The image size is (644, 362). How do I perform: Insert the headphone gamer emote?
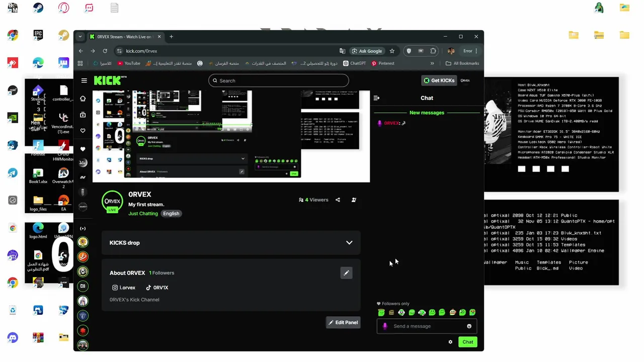click(422, 312)
